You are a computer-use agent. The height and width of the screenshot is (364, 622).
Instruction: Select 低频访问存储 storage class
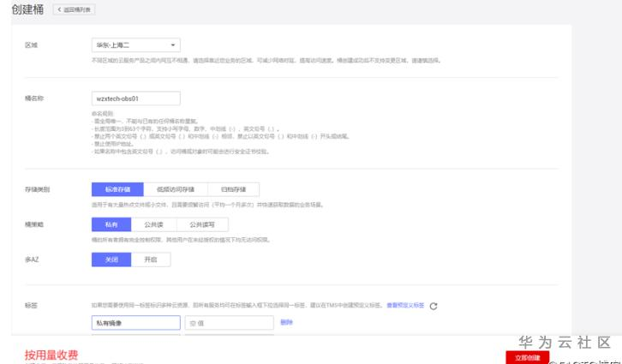(x=176, y=189)
